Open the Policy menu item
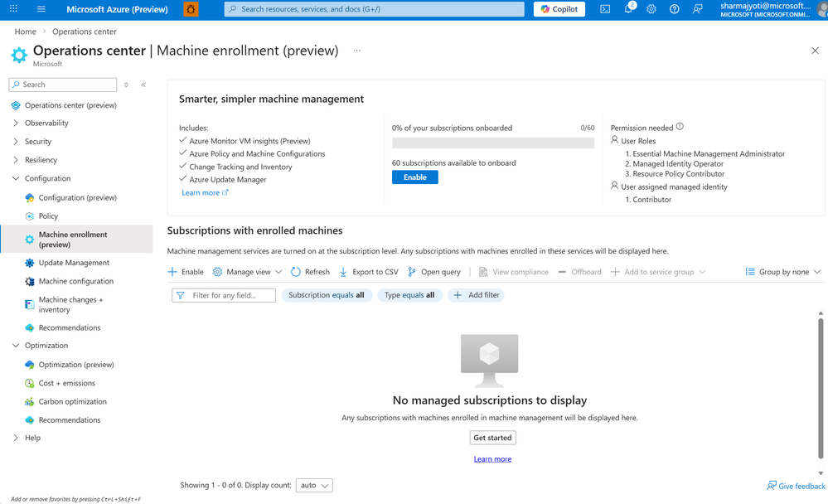Image resolution: width=828 pixels, height=504 pixels. [48, 216]
